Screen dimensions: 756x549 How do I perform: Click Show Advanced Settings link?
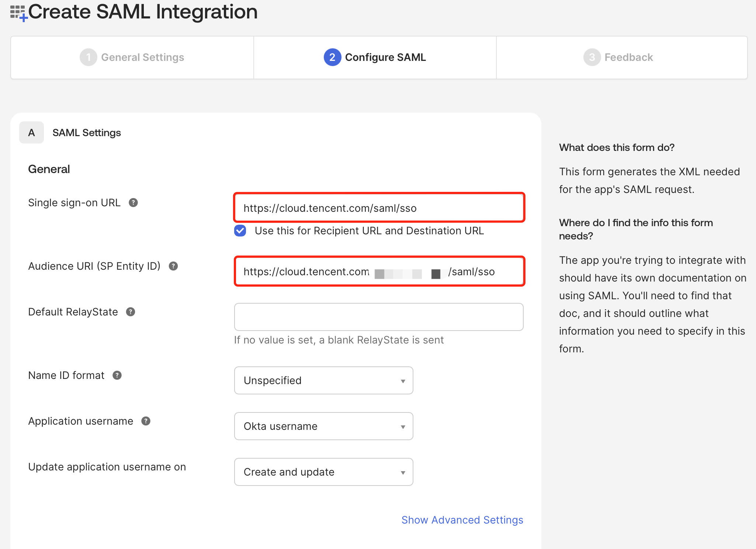pyautogui.click(x=462, y=520)
